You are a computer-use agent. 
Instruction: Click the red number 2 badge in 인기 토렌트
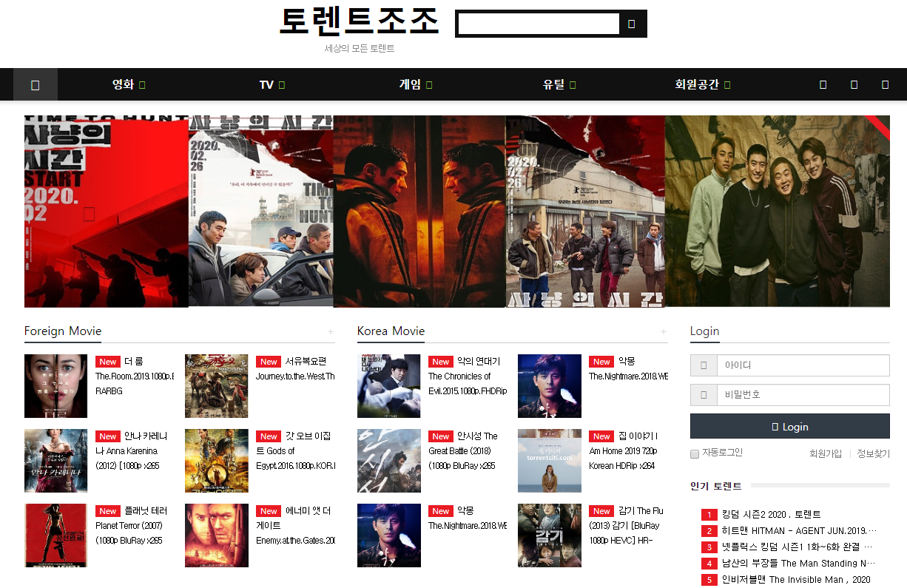click(709, 531)
